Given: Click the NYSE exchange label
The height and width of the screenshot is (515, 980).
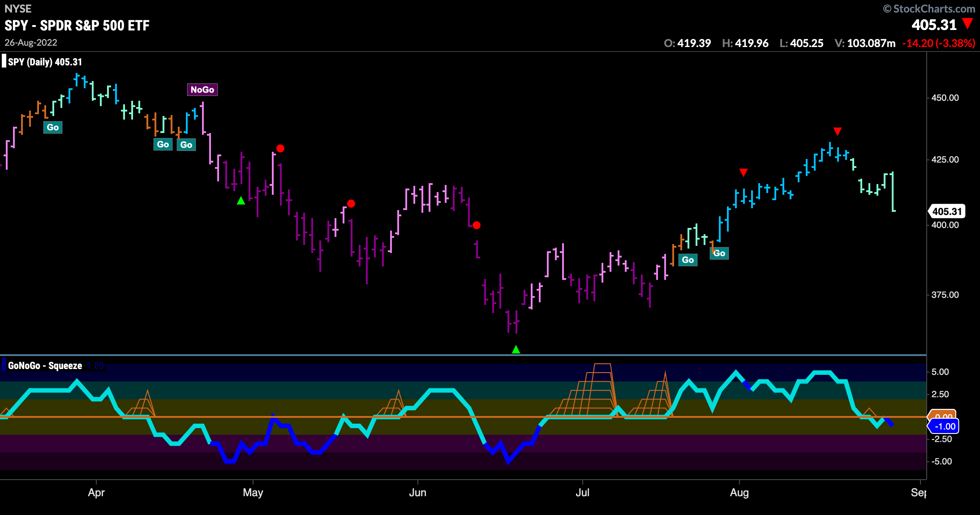Looking at the screenshot, I should click(18, 9).
